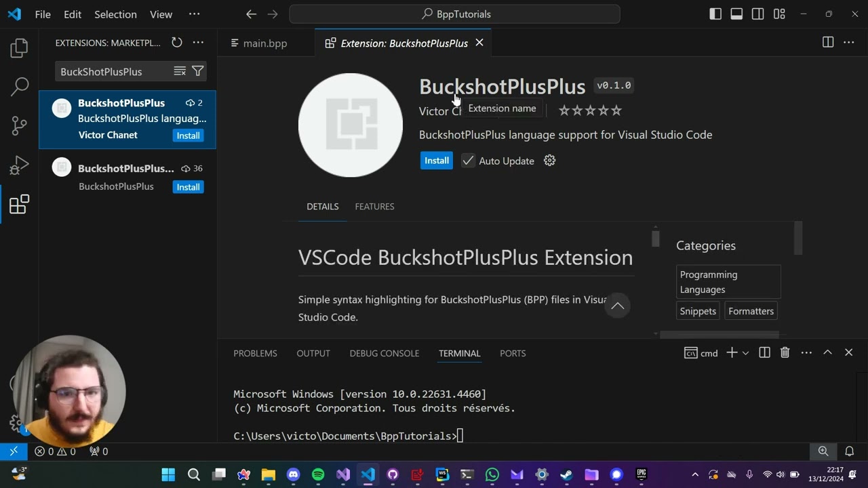This screenshot has width=868, height=488.
Task: Click the extension star rating
Action: pyautogui.click(x=590, y=110)
